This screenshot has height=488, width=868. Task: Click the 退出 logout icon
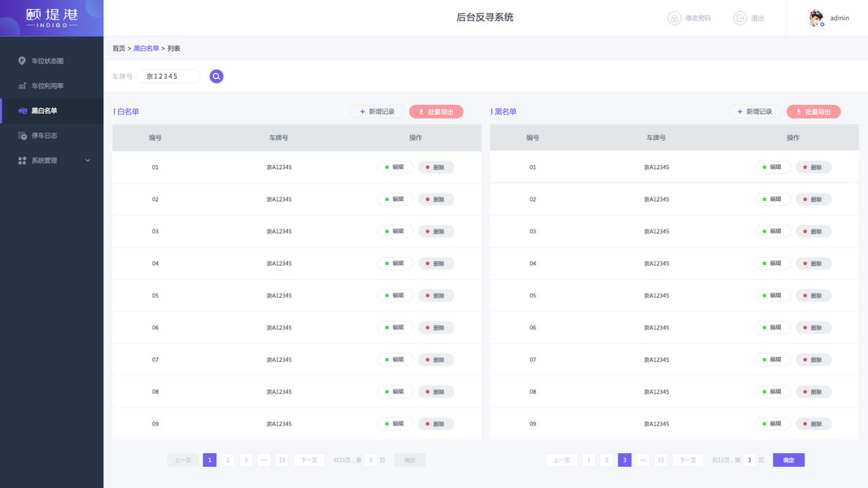pyautogui.click(x=739, y=18)
